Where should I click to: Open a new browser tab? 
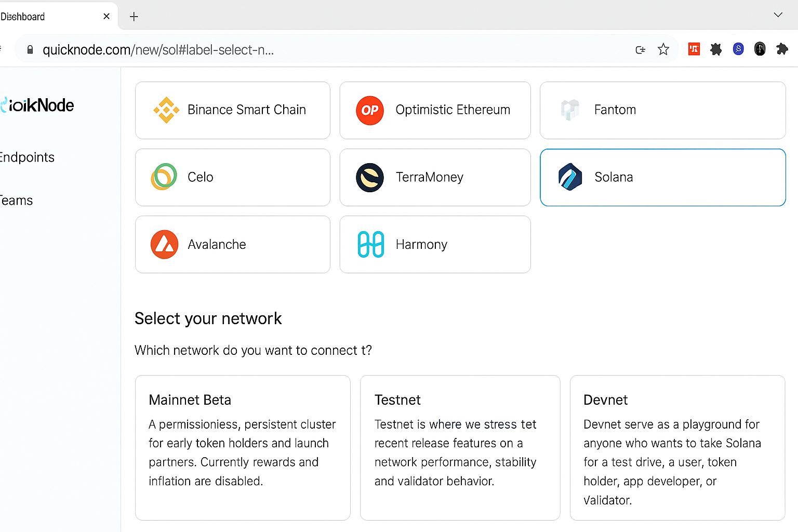(134, 17)
